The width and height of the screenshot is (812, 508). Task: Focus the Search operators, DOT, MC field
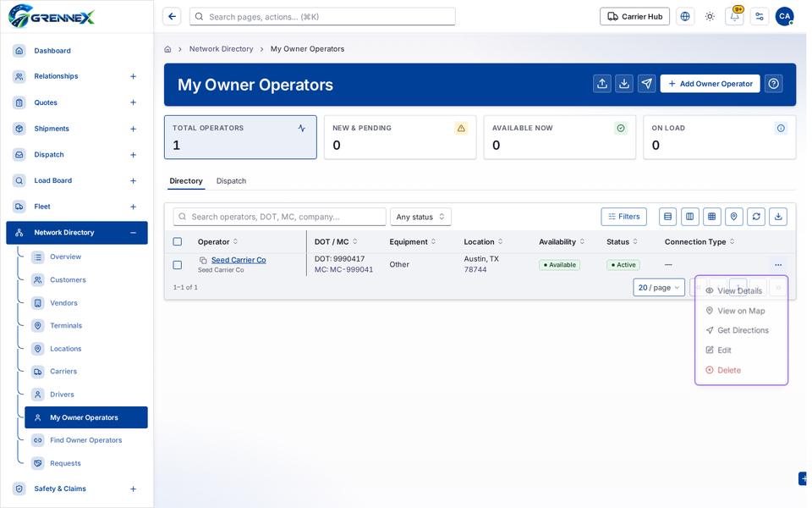coord(280,217)
